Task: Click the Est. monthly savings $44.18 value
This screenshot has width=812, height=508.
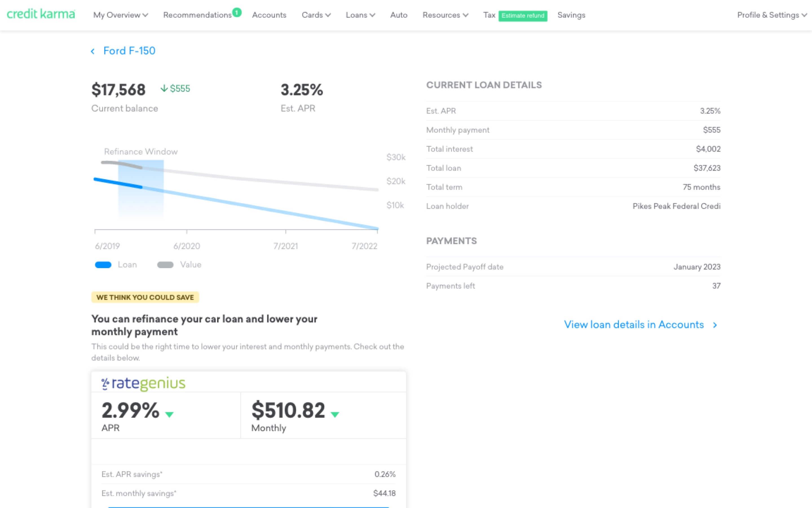Action: click(384, 493)
